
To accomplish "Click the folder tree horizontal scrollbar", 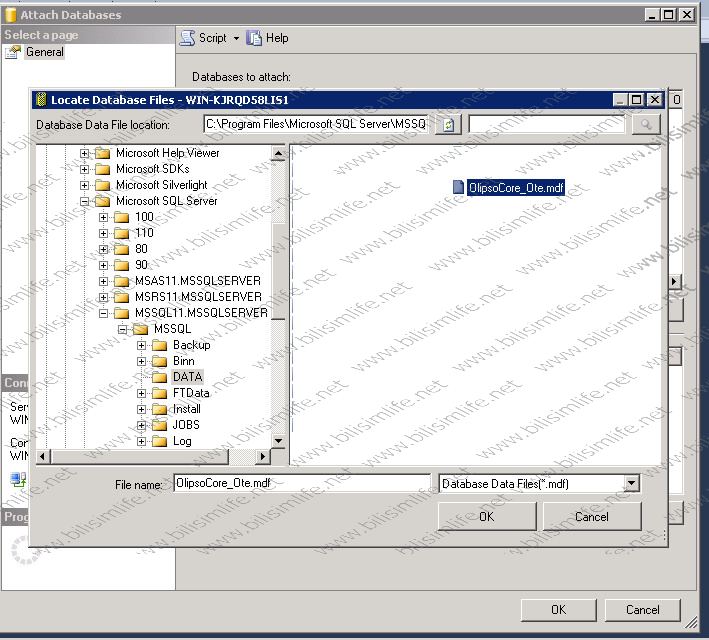I will (x=150, y=457).
